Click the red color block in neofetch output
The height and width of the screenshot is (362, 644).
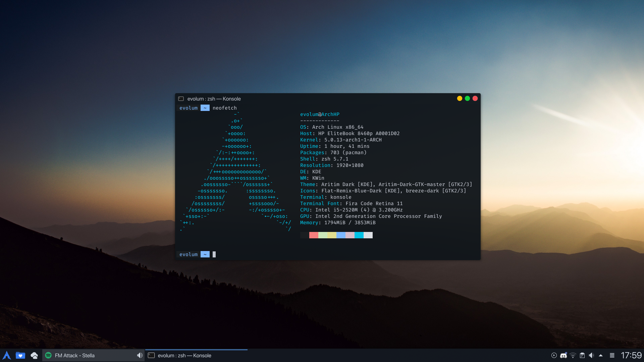coord(314,235)
